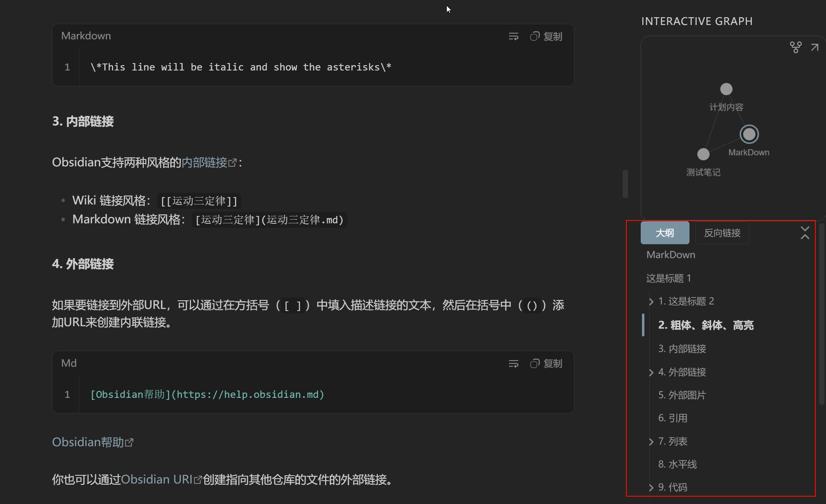The image size is (826, 504).
Task: Click the MarkDown node in the graph
Action: (749, 134)
